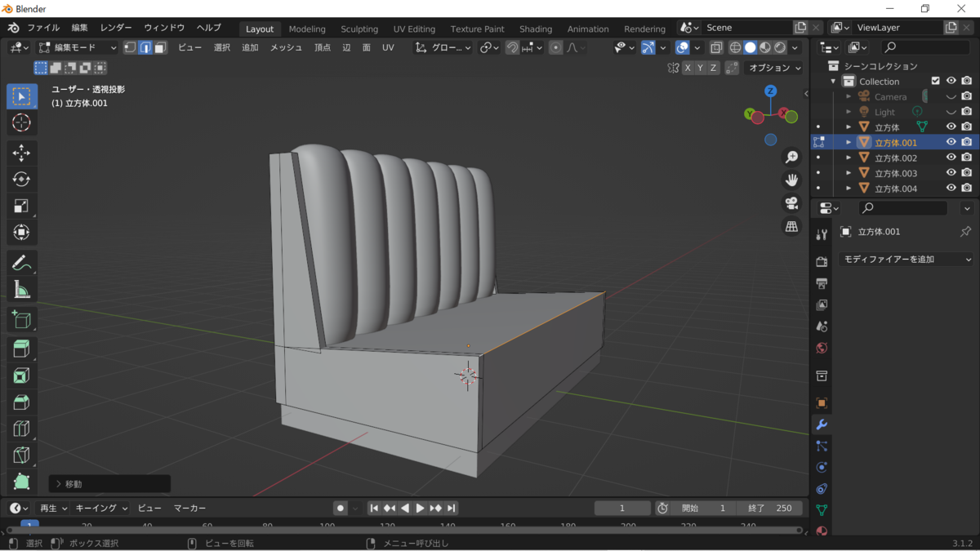Select the Select Box tool
This screenshot has height=551, width=980.
pos(21,96)
